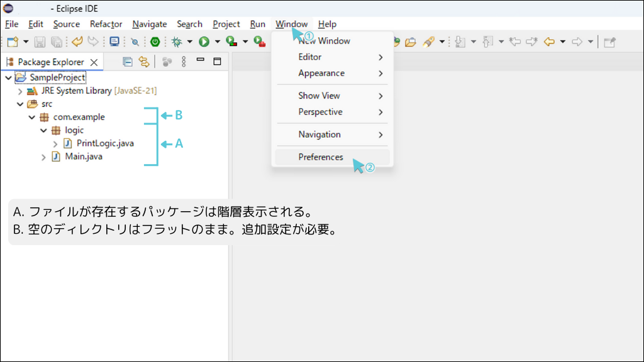The width and height of the screenshot is (644, 362).
Task: Open the Run configurations dropdown arrow
Action: [217, 42]
